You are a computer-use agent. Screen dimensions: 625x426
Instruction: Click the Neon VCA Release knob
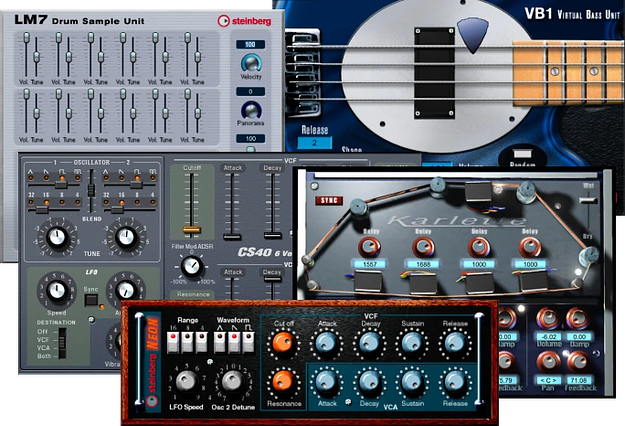[x=455, y=382]
